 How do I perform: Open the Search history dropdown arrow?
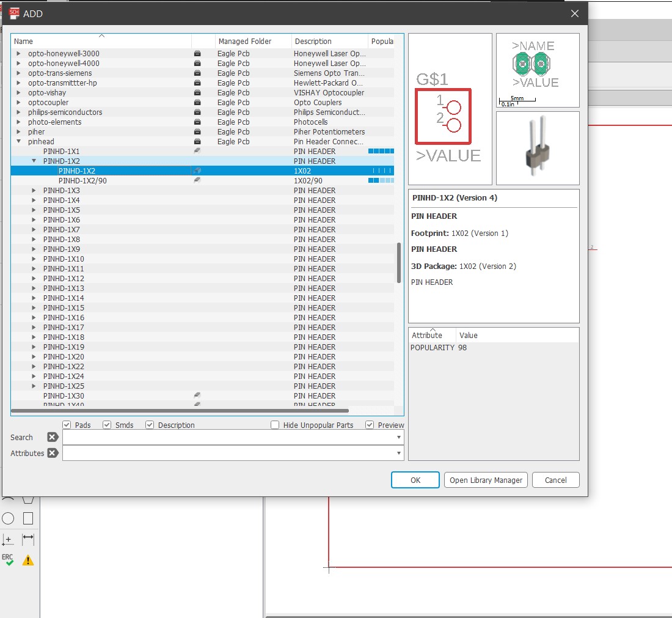[x=399, y=437]
